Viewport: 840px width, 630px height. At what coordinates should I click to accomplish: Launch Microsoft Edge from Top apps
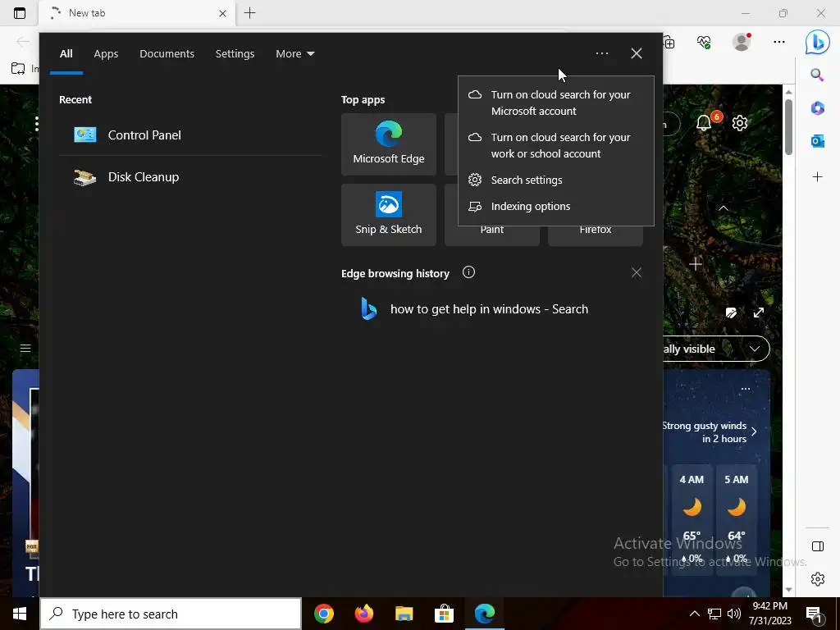(388, 144)
